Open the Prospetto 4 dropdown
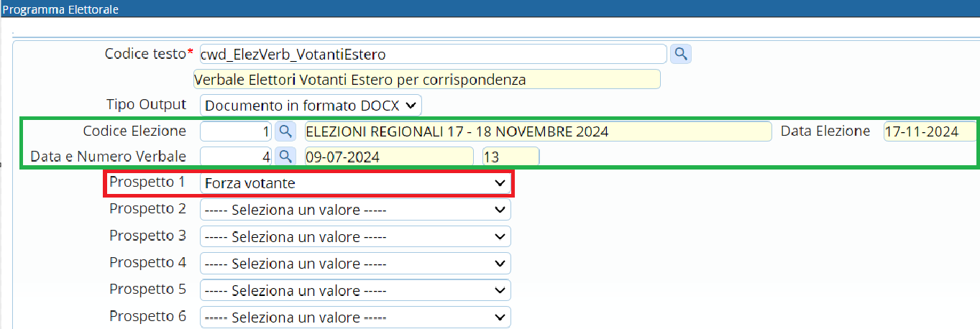 tap(355, 263)
